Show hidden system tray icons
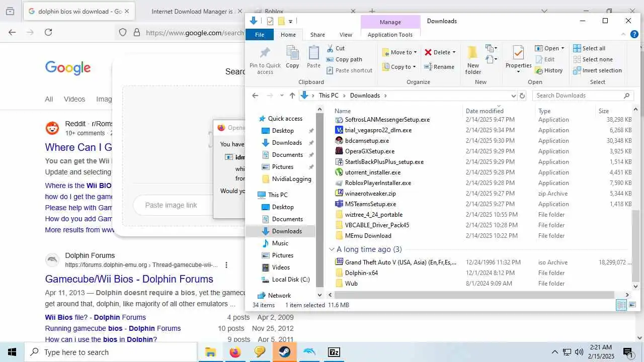This screenshot has width=644, height=362. [x=555, y=352]
